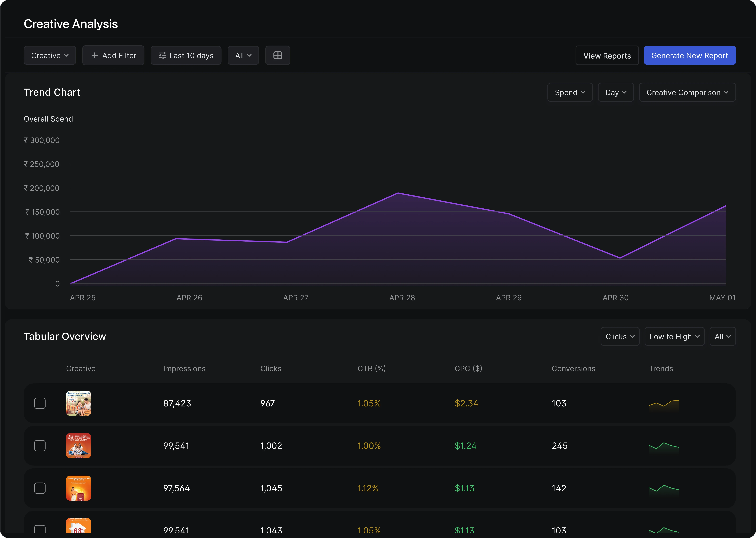The width and height of the screenshot is (756, 538).
Task: Click the APR 28 peak on chart
Action: coord(398,193)
